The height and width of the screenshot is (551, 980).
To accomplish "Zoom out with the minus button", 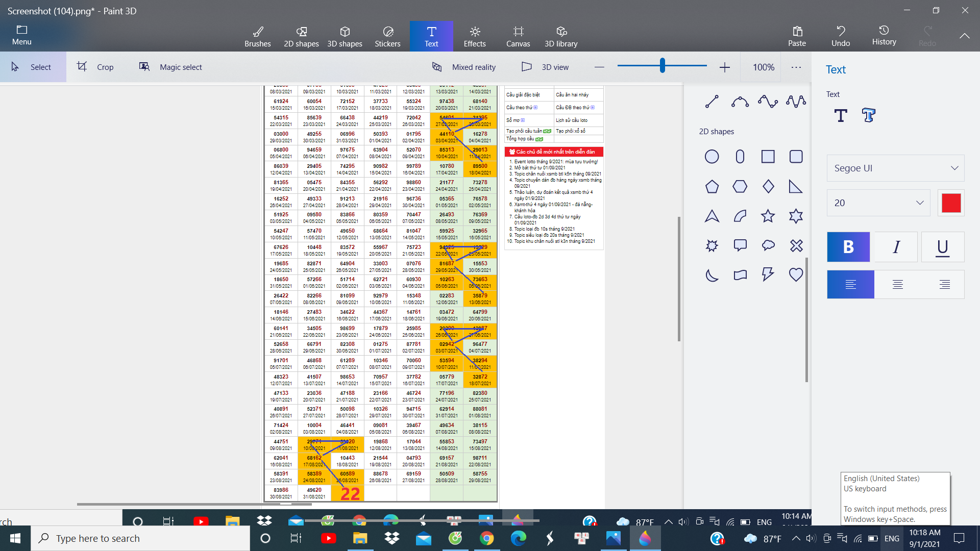I will tap(599, 67).
